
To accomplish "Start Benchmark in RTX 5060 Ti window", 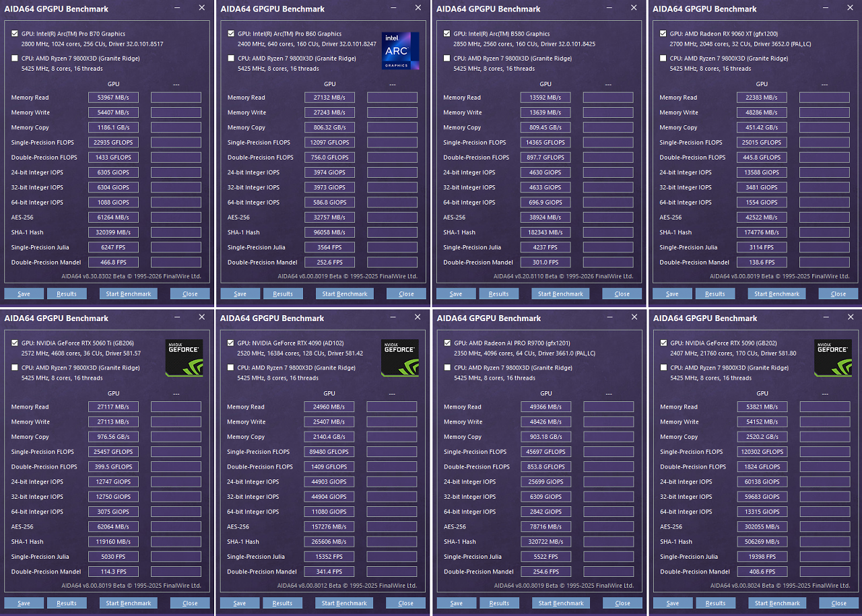I will pos(129,603).
